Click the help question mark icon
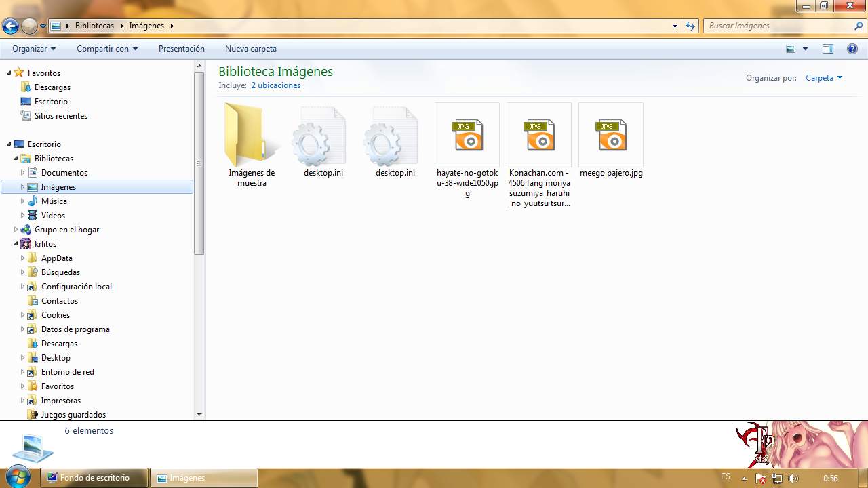The height and width of the screenshot is (488, 868). 852,49
